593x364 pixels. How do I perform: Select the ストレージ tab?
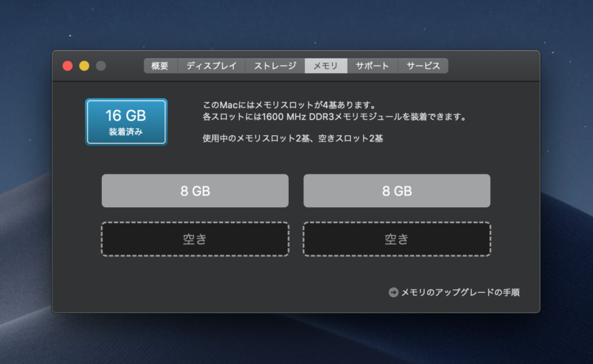click(275, 66)
